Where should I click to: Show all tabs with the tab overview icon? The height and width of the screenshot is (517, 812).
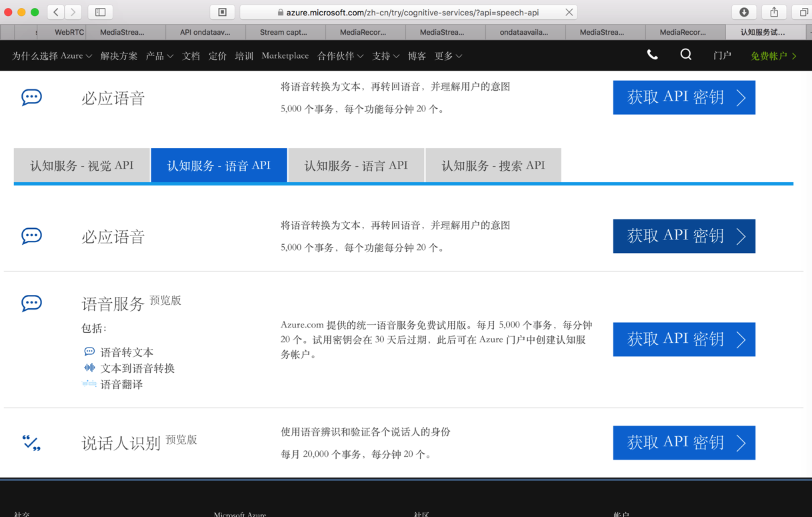click(803, 12)
